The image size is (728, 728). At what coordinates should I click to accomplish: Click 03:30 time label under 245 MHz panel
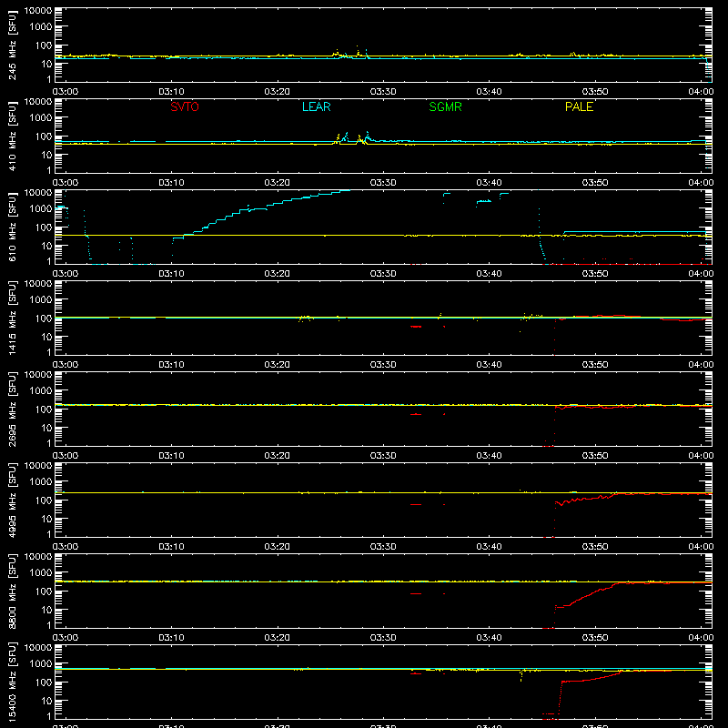click(383, 92)
